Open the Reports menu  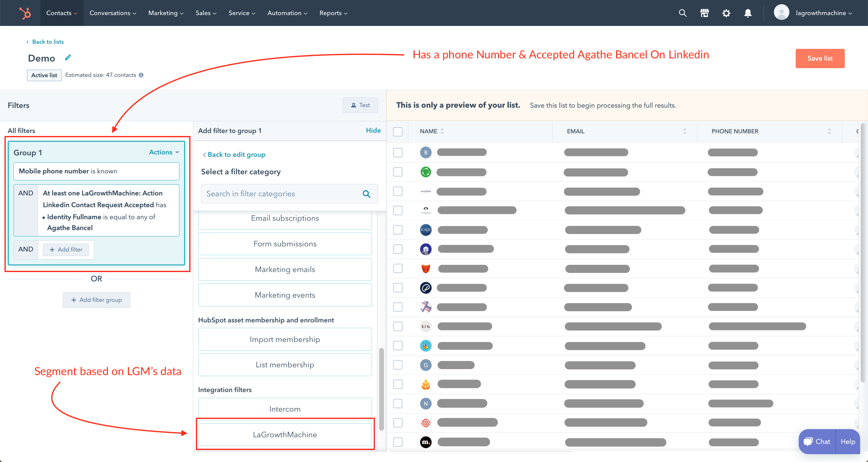(x=333, y=13)
